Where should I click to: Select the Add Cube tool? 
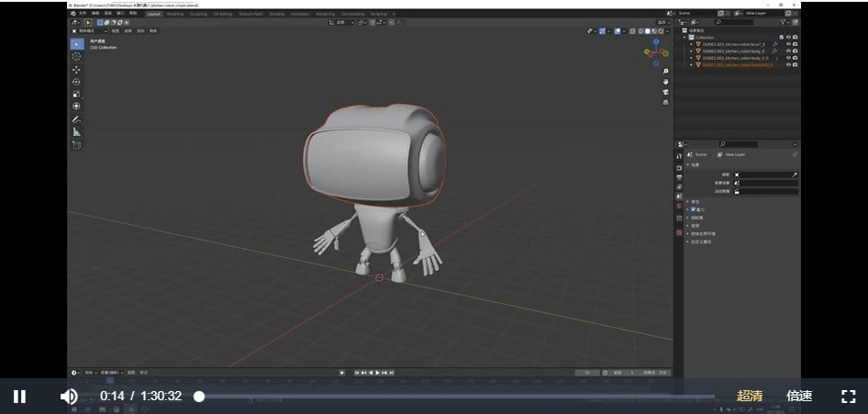point(76,145)
